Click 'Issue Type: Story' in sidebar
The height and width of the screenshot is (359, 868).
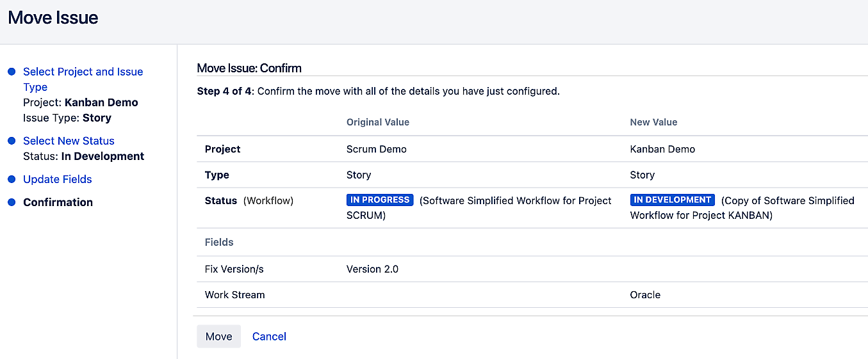click(x=67, y=118)
